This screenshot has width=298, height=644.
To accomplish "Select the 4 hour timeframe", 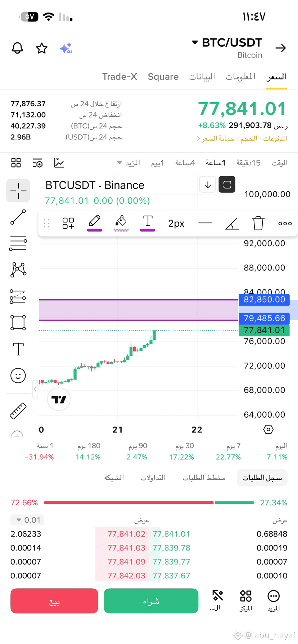I will point(185,163).
